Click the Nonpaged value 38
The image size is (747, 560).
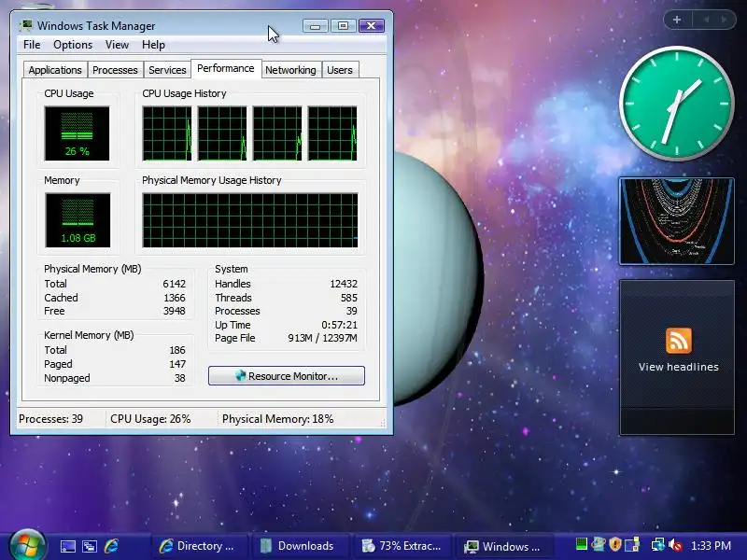point(179,378)
